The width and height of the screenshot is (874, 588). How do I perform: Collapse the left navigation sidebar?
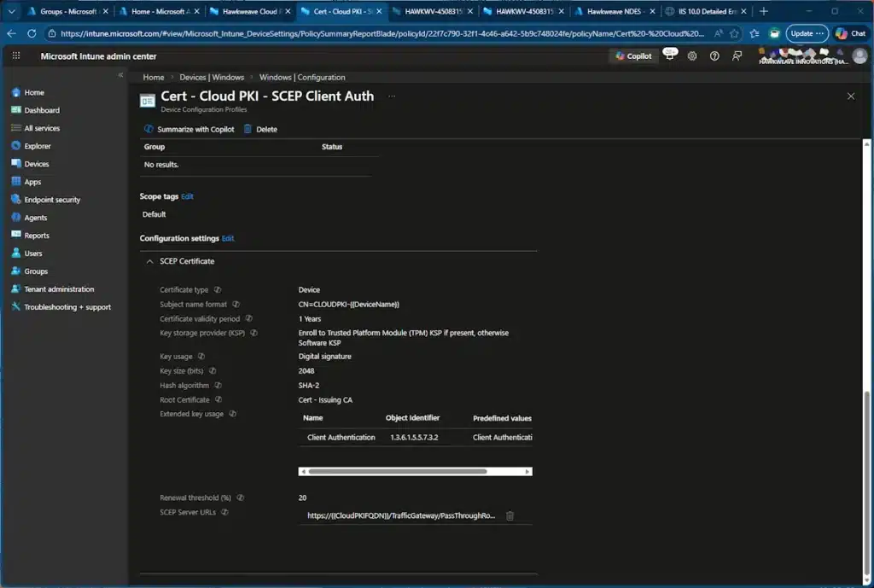pos(120,76)
